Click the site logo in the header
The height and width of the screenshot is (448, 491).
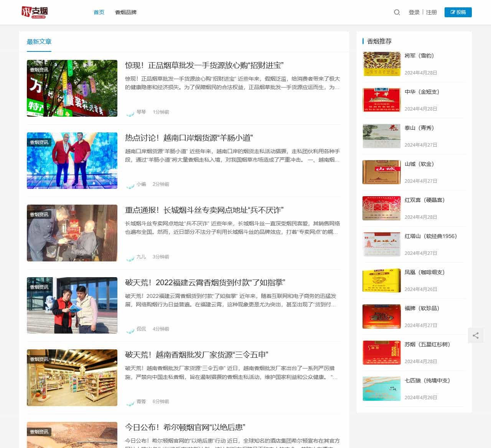point(34,12)
